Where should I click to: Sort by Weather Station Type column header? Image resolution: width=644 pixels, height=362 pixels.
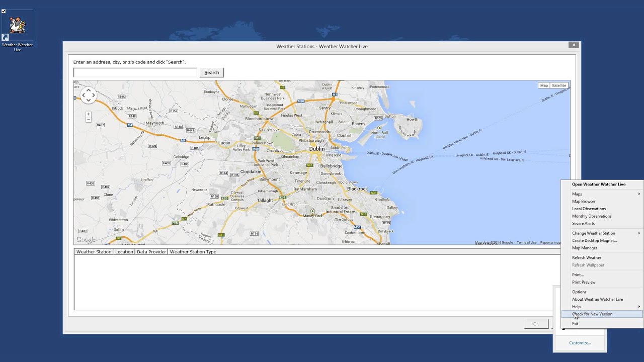[193, 251]
